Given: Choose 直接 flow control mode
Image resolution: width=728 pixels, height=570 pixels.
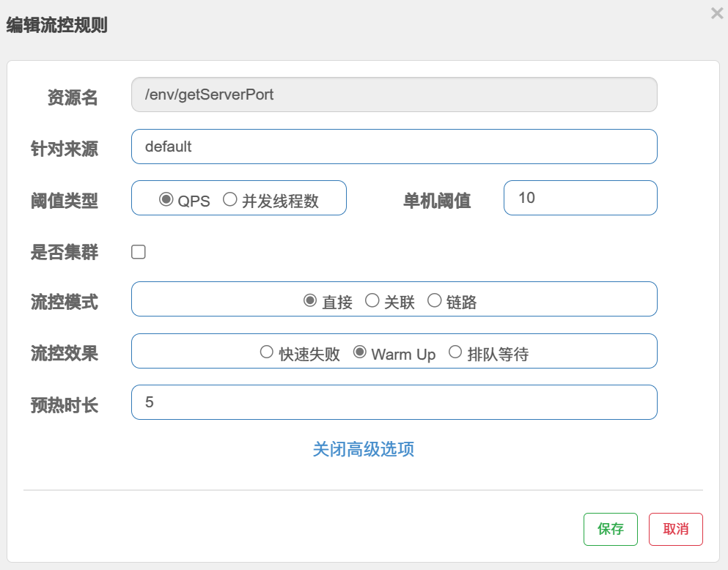Looking at the screenshot, I should [x=310, y=300].
